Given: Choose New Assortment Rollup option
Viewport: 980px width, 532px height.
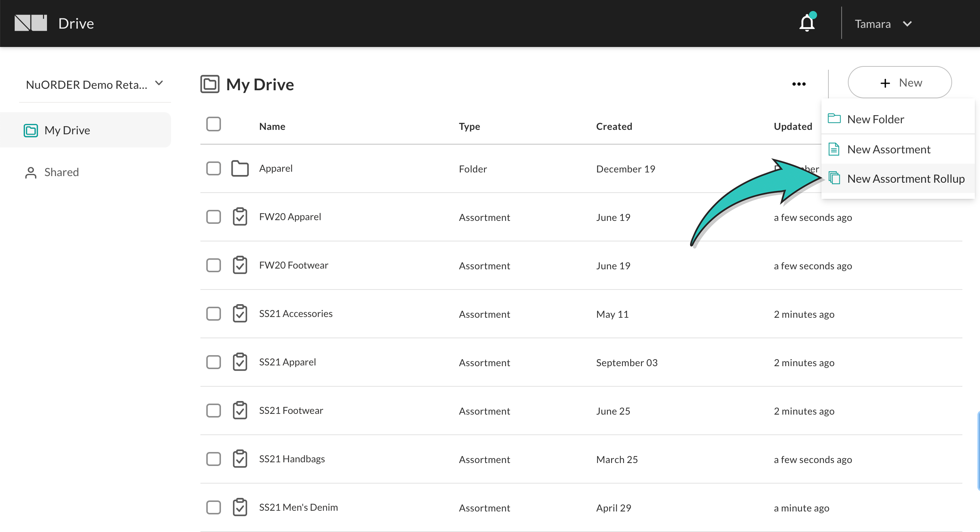Looking at the screenshot, I should click(898, 178).
